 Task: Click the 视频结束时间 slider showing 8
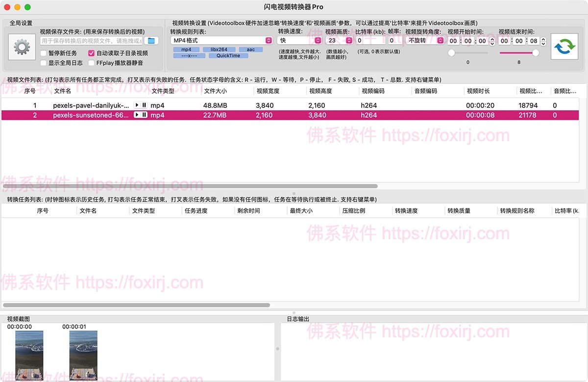519,53
